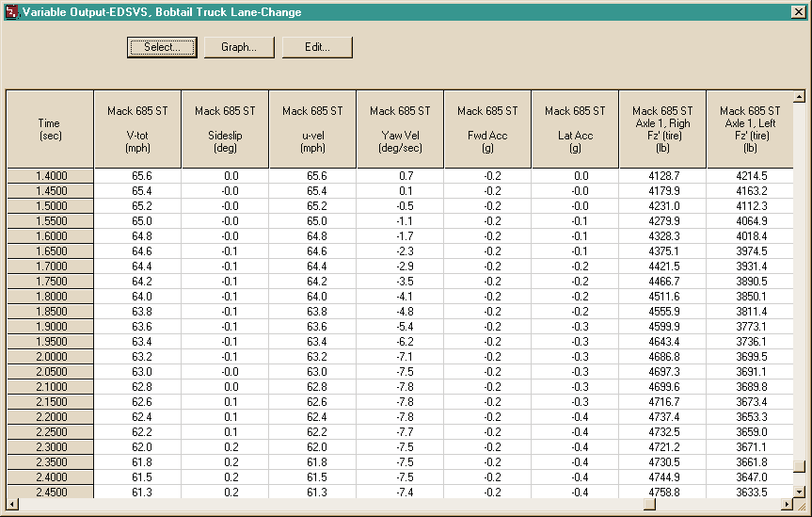Click the vertical scrollbar up arrow
The width and height of the screenshot is (812, 517).
800,96
